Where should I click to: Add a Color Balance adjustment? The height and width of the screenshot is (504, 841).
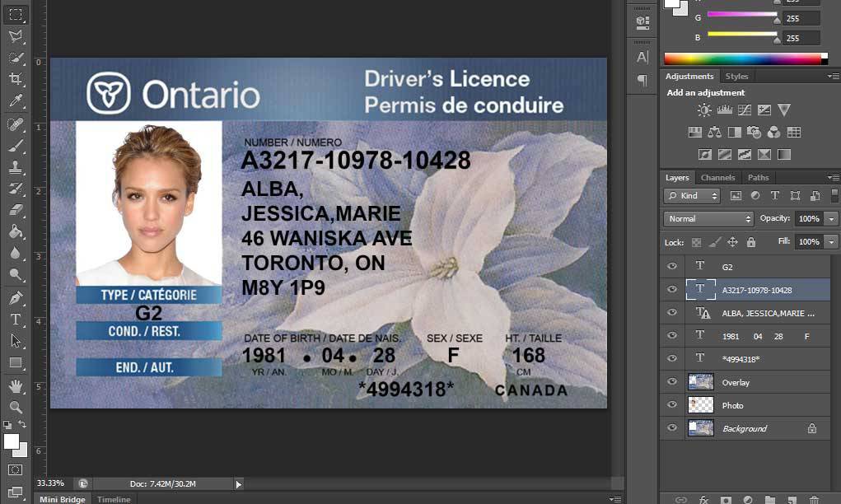tap(714, 133)
